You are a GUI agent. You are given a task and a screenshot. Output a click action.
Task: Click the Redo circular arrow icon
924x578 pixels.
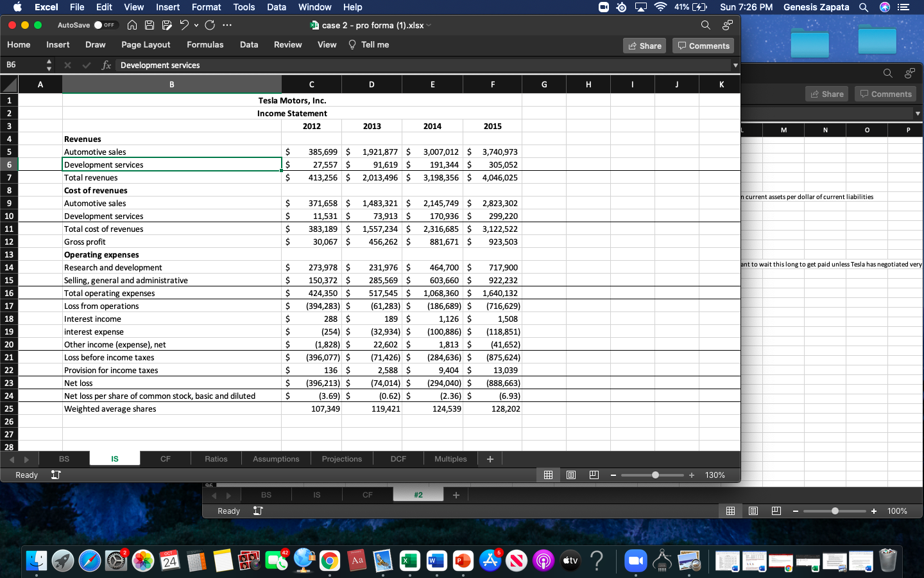click(x=210, y=25)
